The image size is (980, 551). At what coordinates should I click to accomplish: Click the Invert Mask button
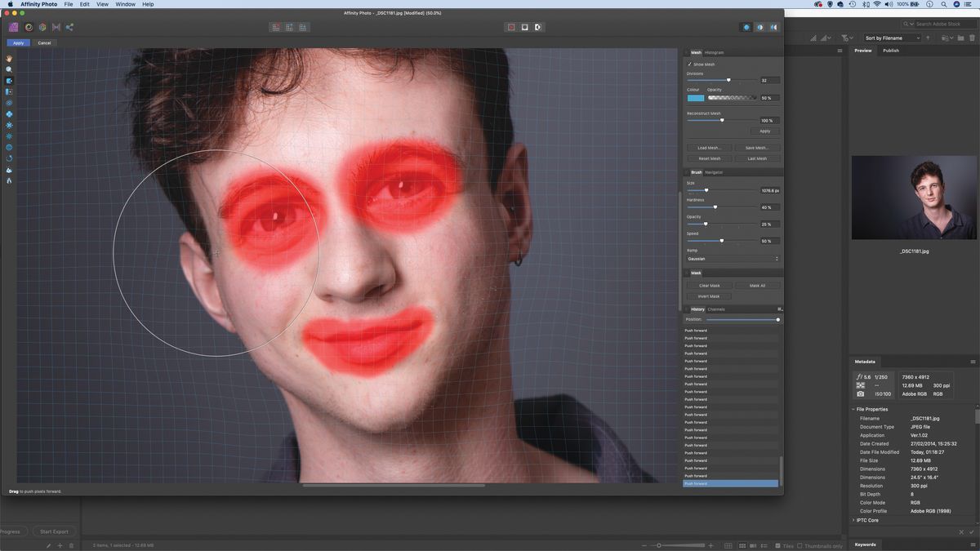tap(707, 296)
